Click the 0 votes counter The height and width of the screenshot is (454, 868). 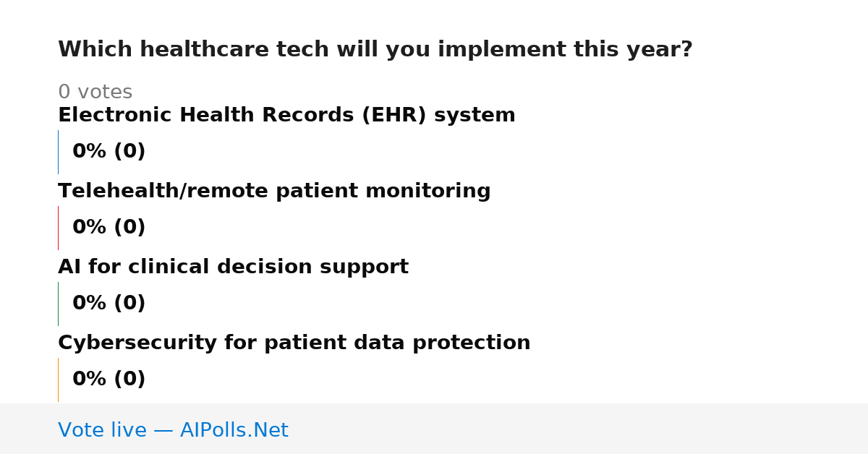[x=95, y=93]
